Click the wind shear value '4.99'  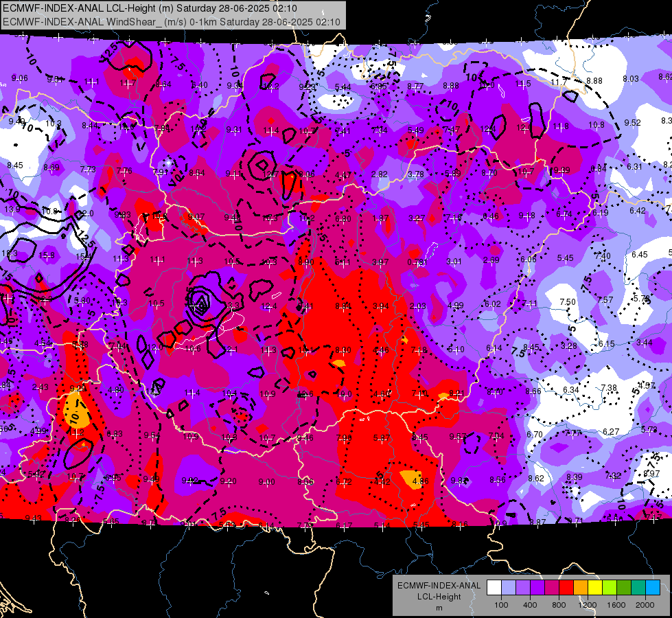[x=456, y=306]
